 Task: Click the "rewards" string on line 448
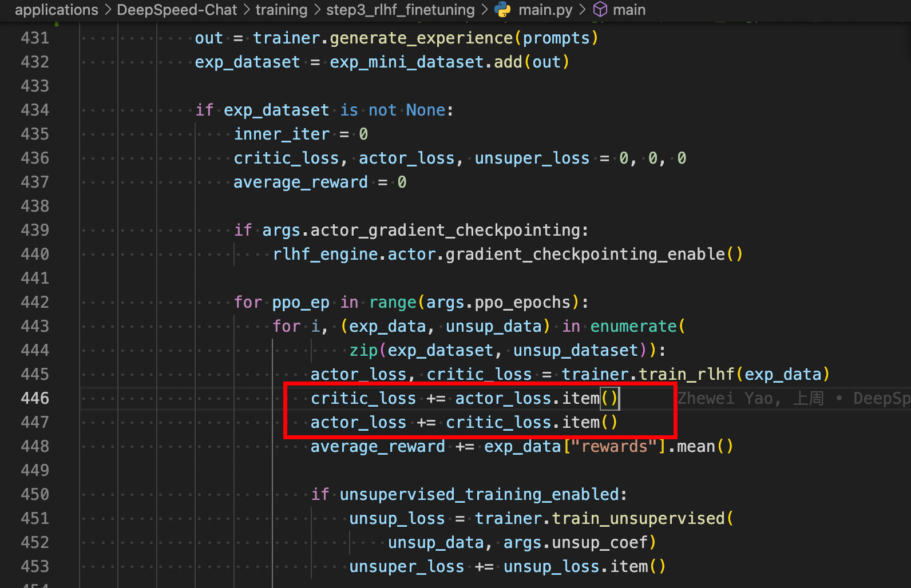pyautogui.click(x=614, y=447)
